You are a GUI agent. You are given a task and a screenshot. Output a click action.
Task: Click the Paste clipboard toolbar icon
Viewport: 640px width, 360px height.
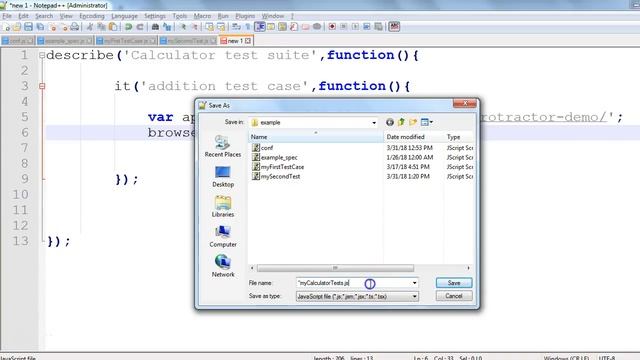coord(113,27)
